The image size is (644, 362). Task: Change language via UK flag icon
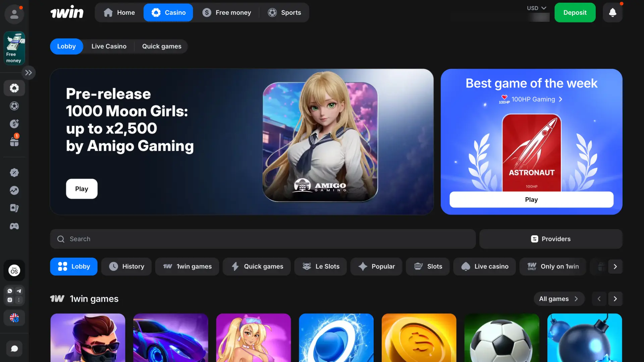click(x=14, y=318)
